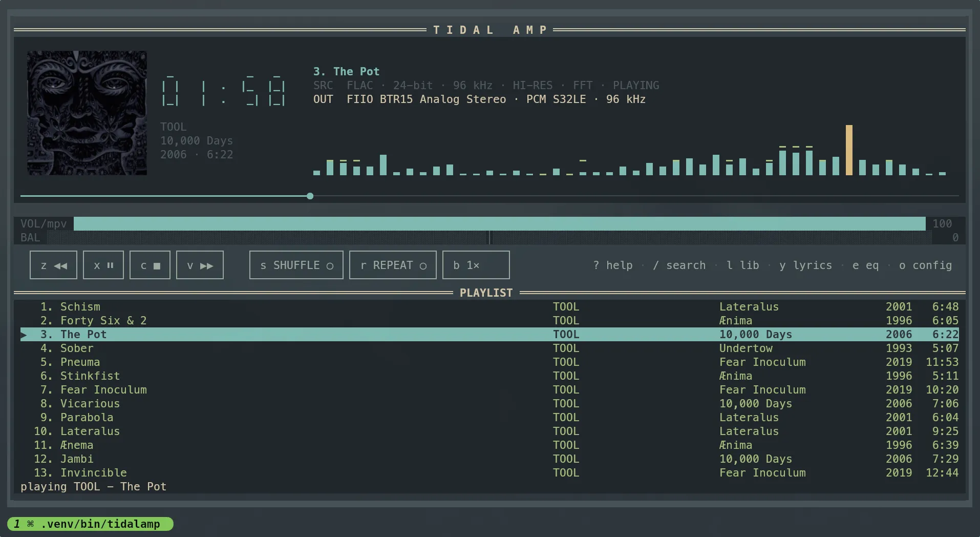Click the BAL balance bar center marker
The height and width of the screenshot is (537, 980).
click(489, 237)
